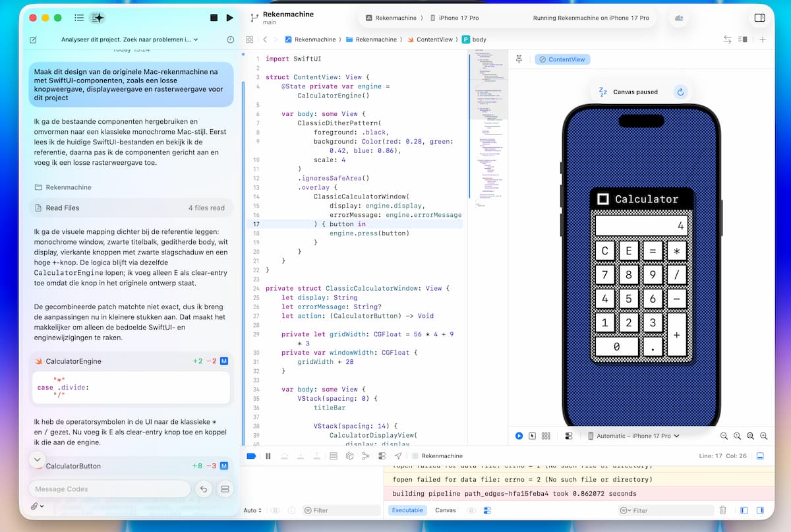This screenshot has height=532, width=791.
Task: Open canvas Device Settings
Action: point(568,436)
